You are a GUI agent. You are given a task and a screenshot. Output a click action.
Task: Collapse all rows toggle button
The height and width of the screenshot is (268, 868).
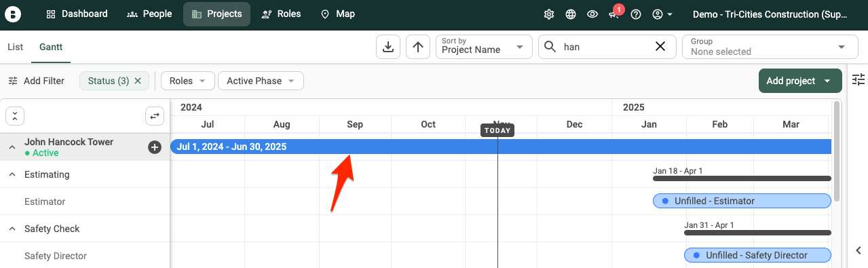pyautogui.click(x=15, y=116)
